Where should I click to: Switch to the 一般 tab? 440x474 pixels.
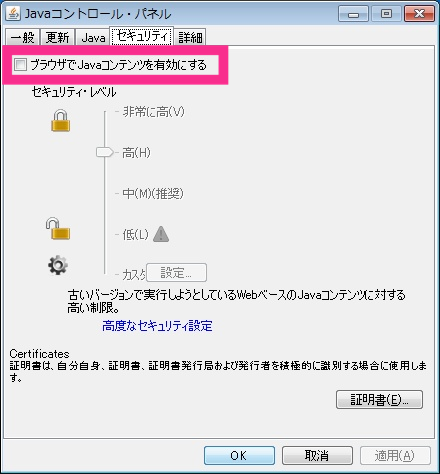click(x=23, y=37)
